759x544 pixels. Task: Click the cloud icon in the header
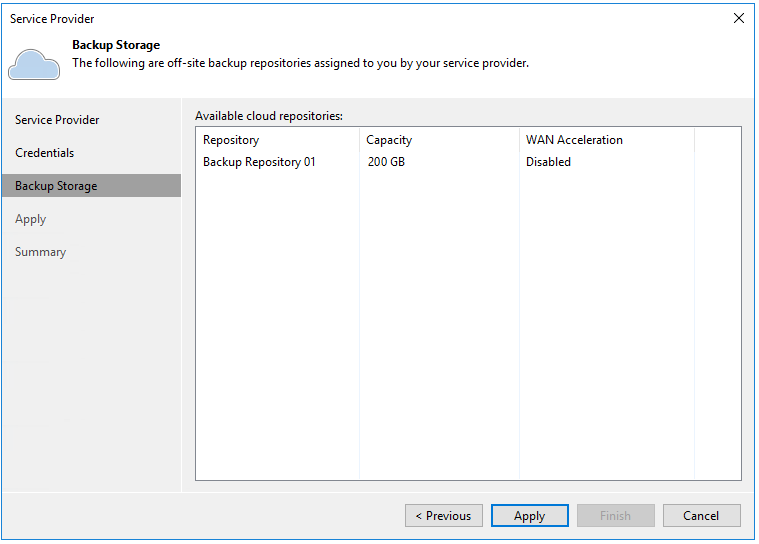34,63
